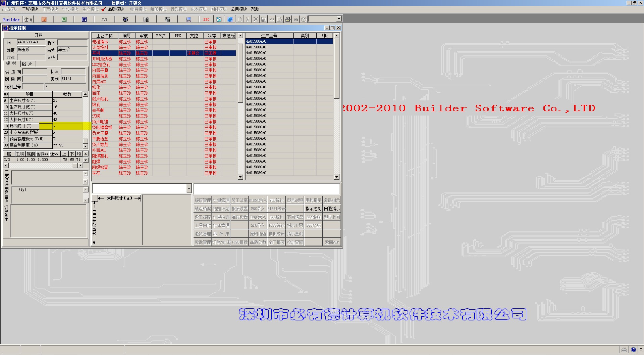
Task: Open the toolbar combo box dropdown
Action: click(339, 19)
